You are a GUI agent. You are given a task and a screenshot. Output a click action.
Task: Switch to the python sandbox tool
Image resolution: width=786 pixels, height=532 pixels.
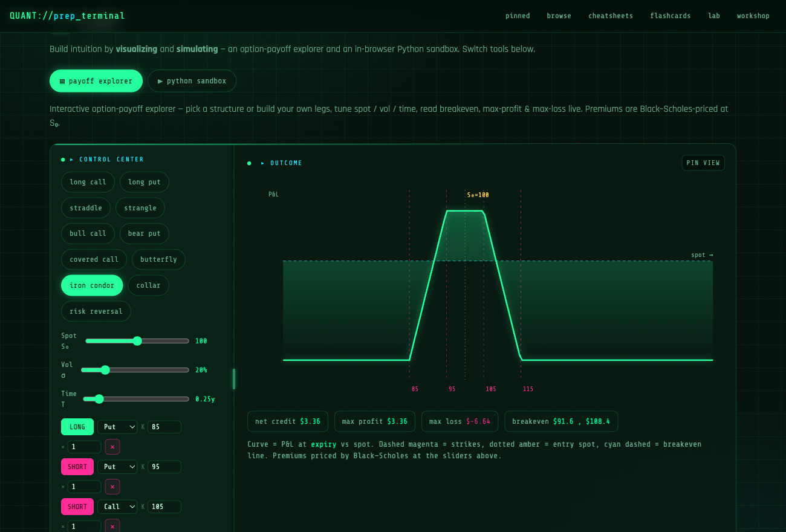[x=192, y=81]
